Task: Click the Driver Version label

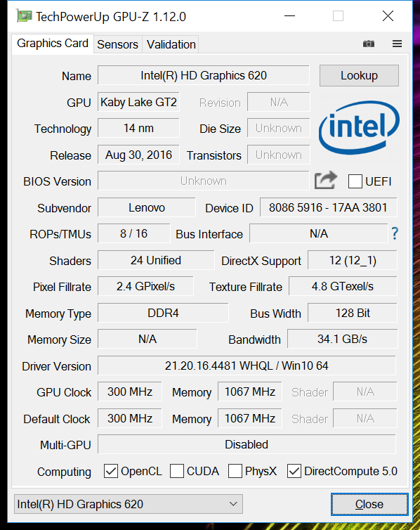Action: pyautogui.click(x=57, y=366)
